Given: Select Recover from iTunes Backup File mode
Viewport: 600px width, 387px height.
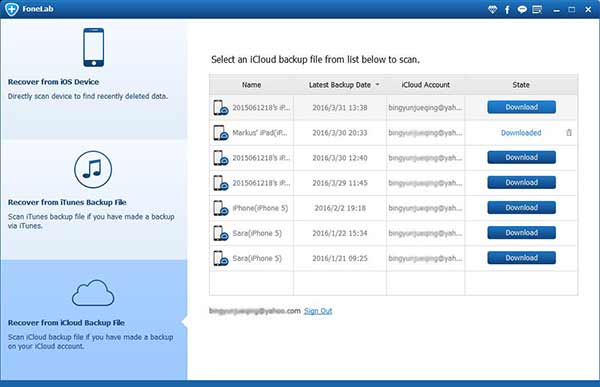Looking at the screenshot, I should tap(94, 200).
